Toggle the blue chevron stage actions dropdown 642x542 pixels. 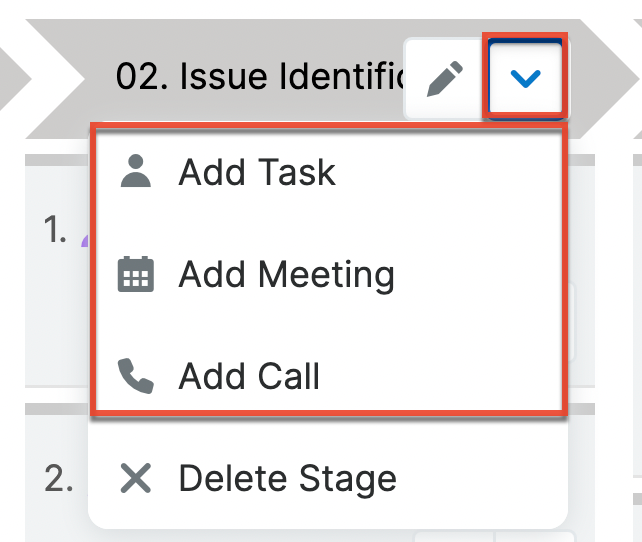[524, 79]
